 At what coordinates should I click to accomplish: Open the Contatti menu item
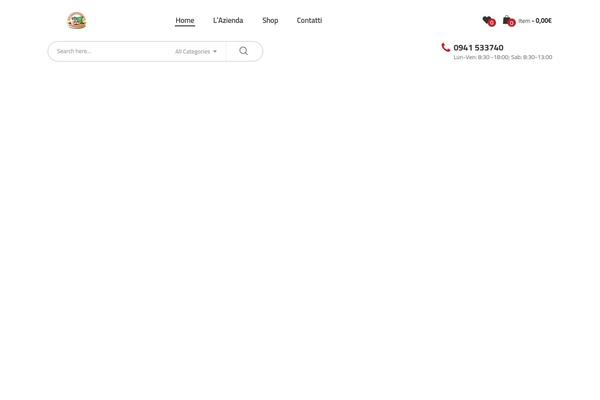pos(309,20)
